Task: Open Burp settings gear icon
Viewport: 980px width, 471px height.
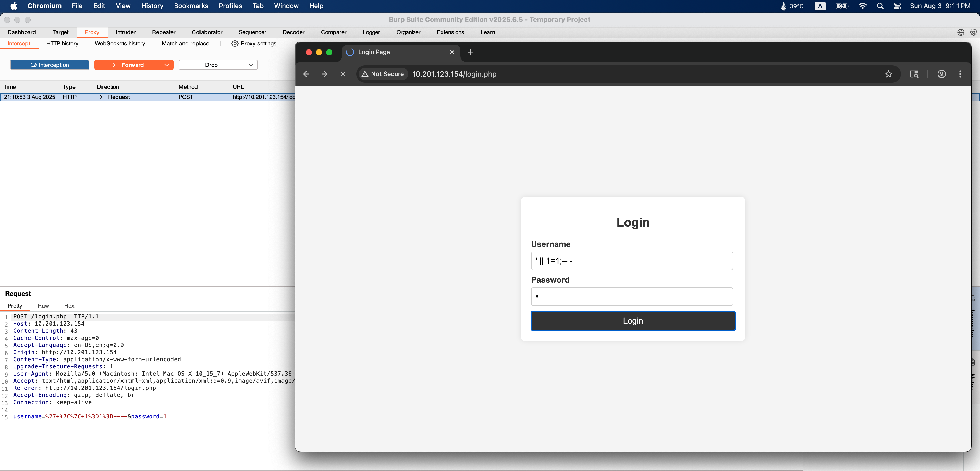Action: (x=973, y=32)
